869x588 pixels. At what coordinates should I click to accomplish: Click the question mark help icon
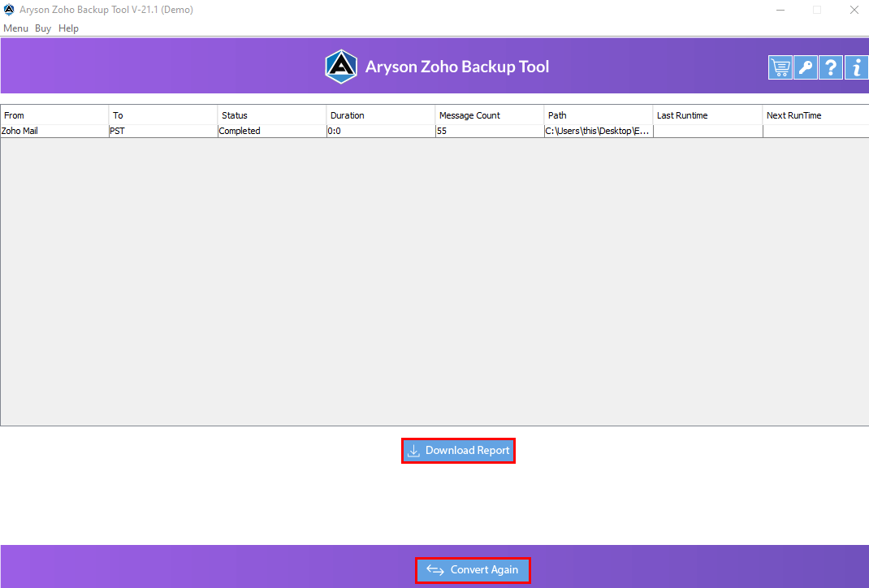click(x=830, y=67)
